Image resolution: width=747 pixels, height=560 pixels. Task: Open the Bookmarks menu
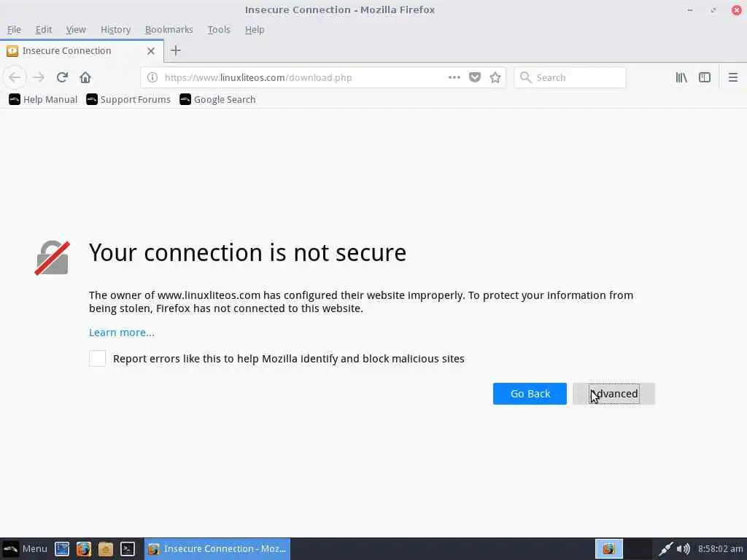point(169,29)
